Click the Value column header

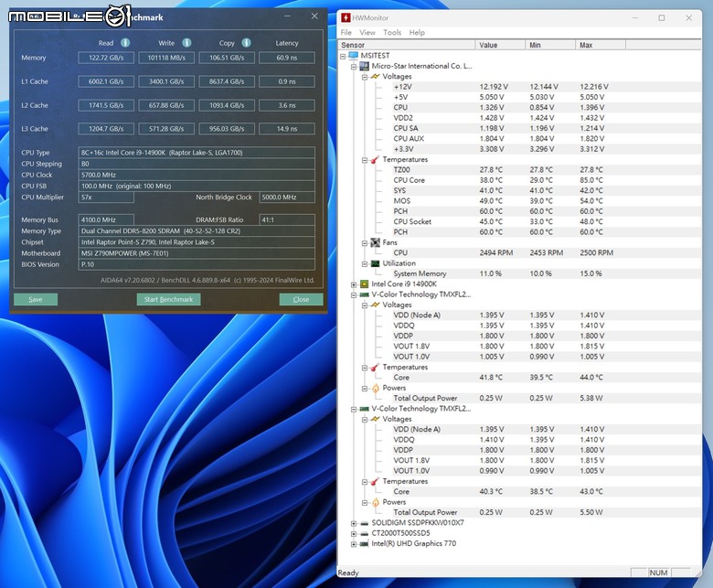click(500, 45)
